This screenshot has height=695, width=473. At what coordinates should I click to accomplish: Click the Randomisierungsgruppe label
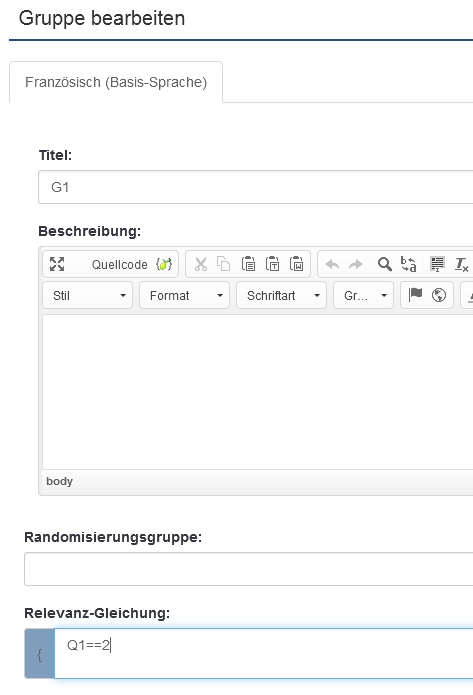click(113, 537)
